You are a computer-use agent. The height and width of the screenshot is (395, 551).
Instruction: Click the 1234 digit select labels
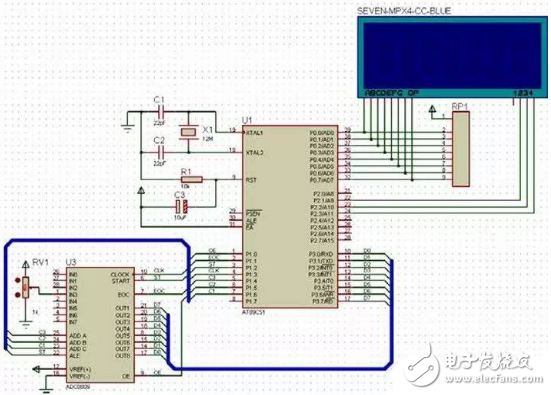click(x=524, y=93)
